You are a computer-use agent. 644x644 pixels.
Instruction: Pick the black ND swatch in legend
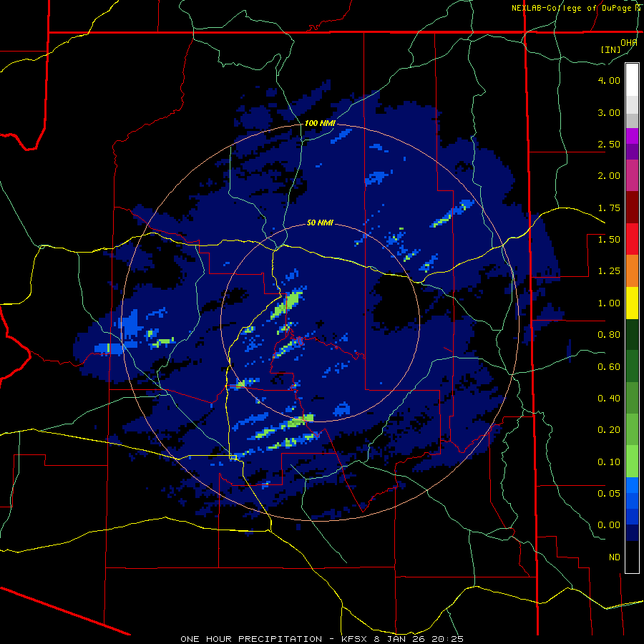632,557
